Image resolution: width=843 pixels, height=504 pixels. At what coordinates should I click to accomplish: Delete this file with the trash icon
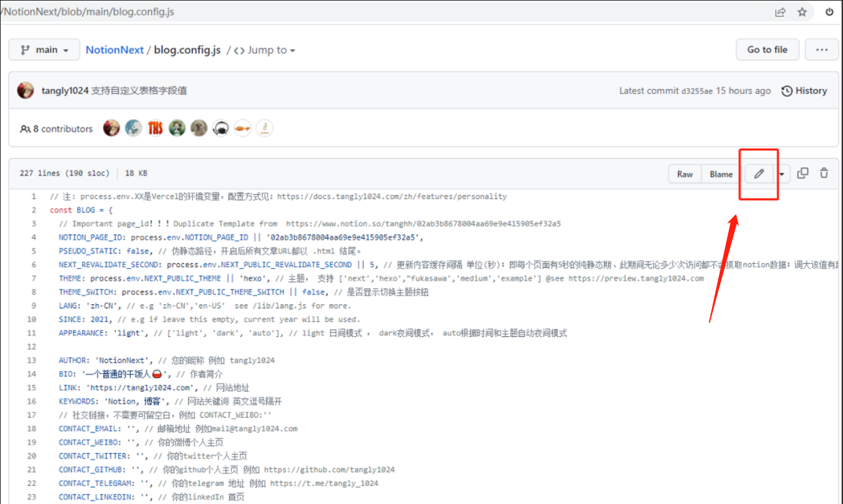point(824,173)
